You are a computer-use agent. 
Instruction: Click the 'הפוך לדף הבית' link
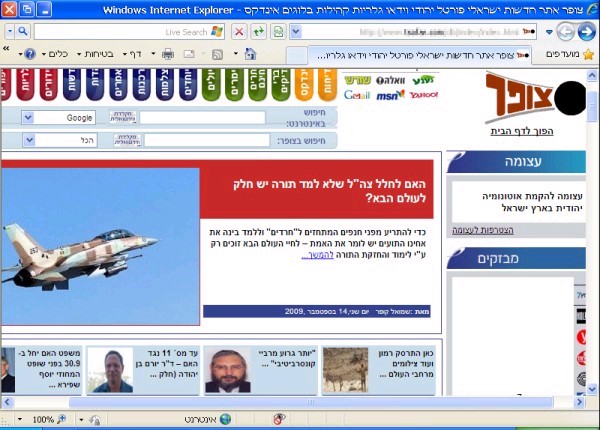[521, 132]
